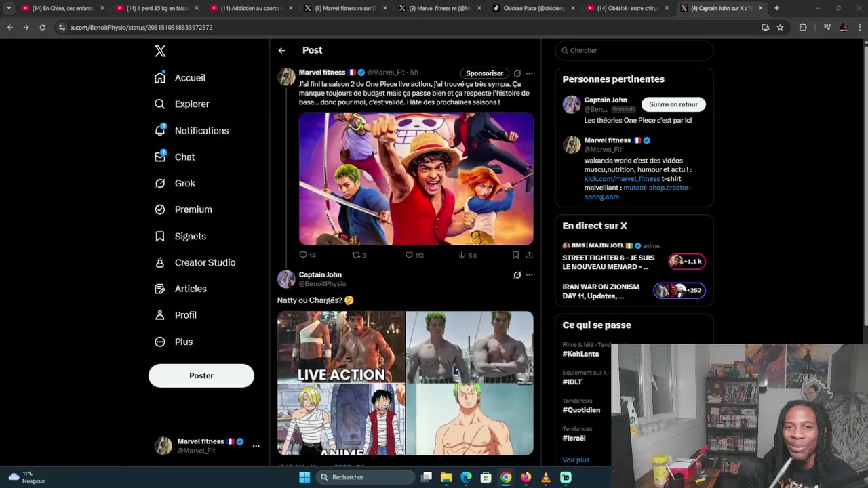Click the Chercher search field
This screenshot has height=488, width=868.
pos(634,50)
